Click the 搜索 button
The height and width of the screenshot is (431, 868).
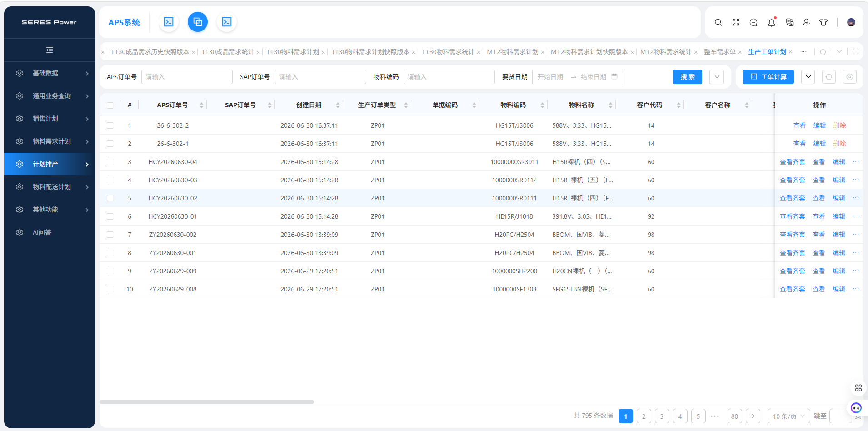click(688, 77)
